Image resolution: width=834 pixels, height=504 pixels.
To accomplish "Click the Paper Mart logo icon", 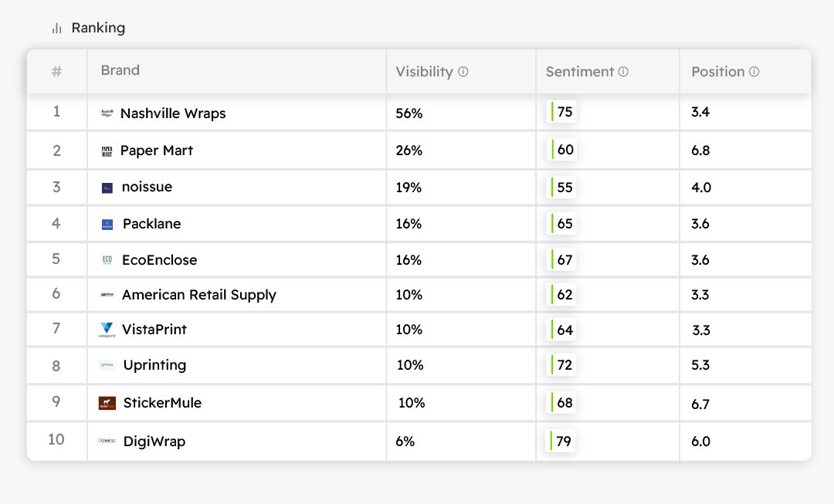I will point(107,151).
